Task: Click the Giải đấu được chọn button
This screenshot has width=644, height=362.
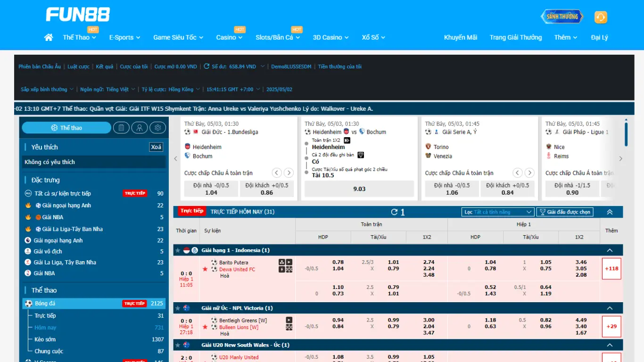Action: pyautogui.click(x=565, y=212)
